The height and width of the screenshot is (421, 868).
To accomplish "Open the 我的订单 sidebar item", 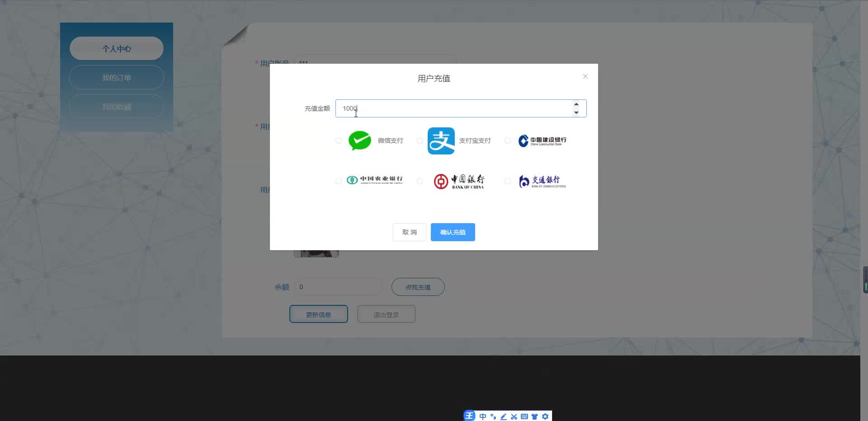I will point(116,77).
